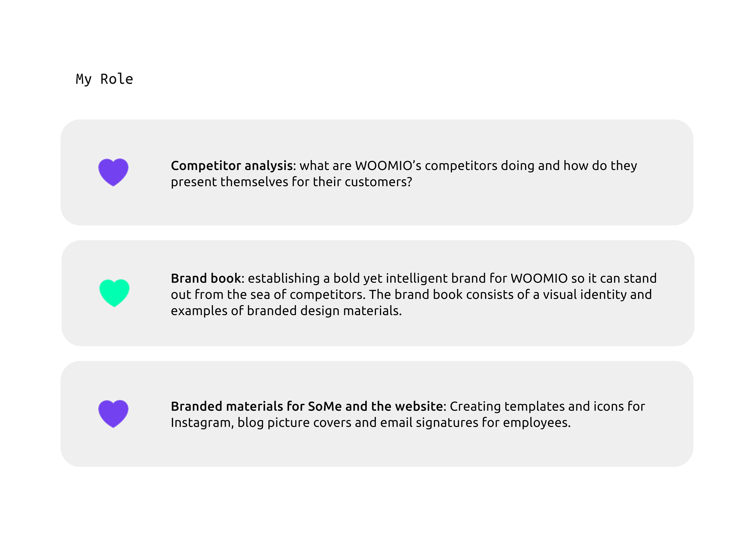Select the bold "Brand book" label
Viewport: 756px width, 540px height.
pos(207,278)
